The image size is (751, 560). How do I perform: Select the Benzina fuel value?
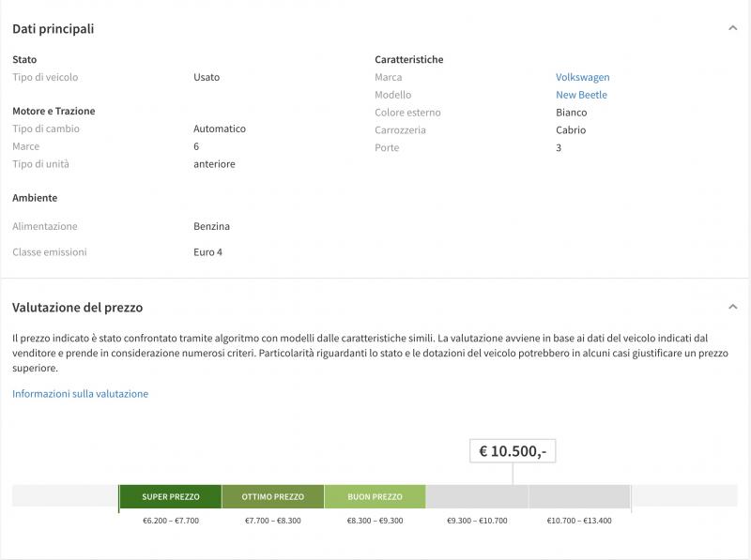[x=211, y=226]
